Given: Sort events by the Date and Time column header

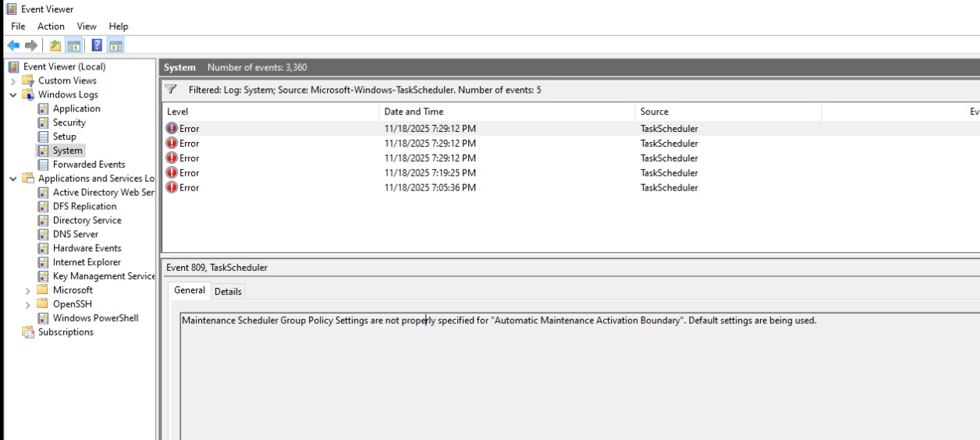Looking at the screenshot, I should [x=507, y=112].
